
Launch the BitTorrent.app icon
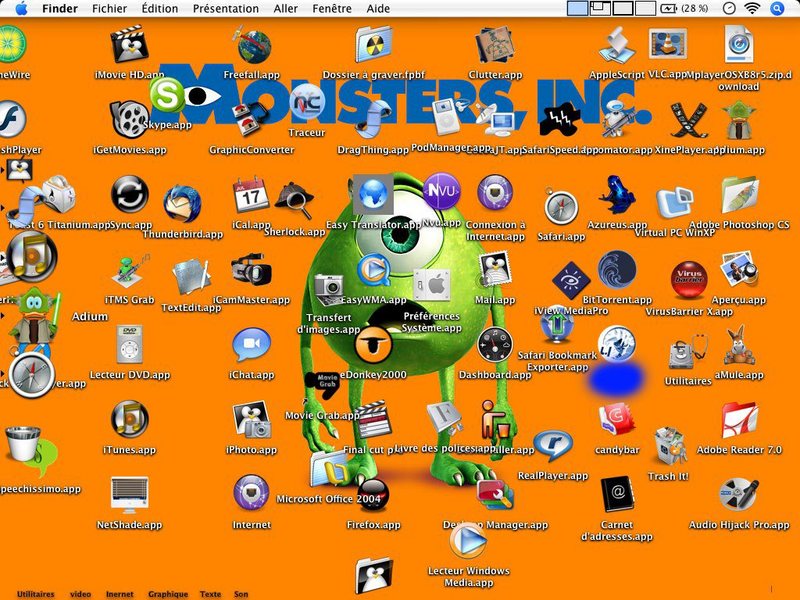tap(617, 269)
